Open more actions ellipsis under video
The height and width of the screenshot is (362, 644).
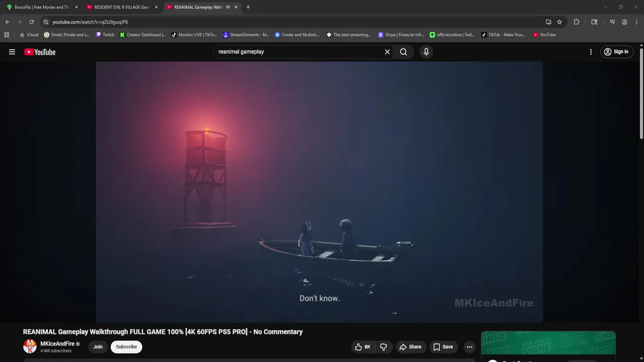point(469,347)
